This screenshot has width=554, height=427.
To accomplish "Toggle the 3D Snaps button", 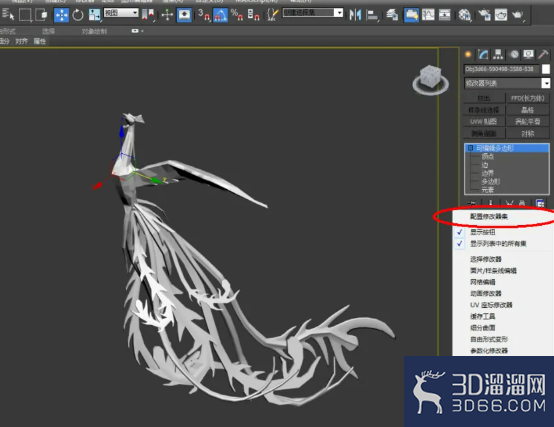I will (x=204, y=15).
